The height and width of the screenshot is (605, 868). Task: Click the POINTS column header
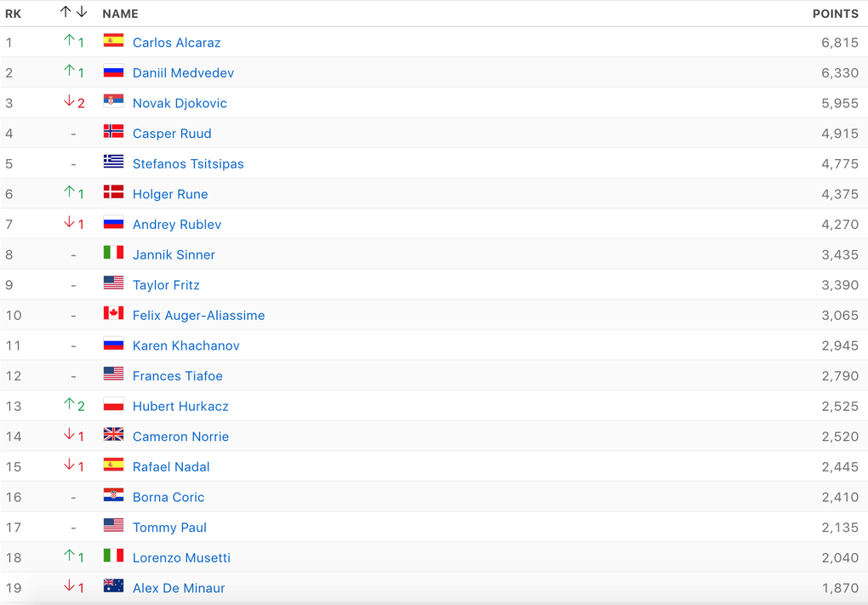coord(835,14)
